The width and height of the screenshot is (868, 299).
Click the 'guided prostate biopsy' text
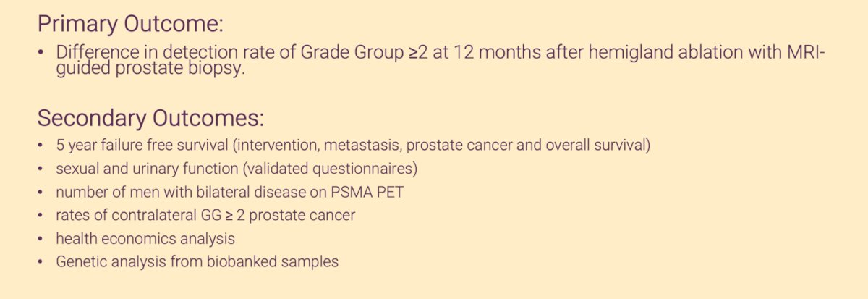click(x=155, y=72)
